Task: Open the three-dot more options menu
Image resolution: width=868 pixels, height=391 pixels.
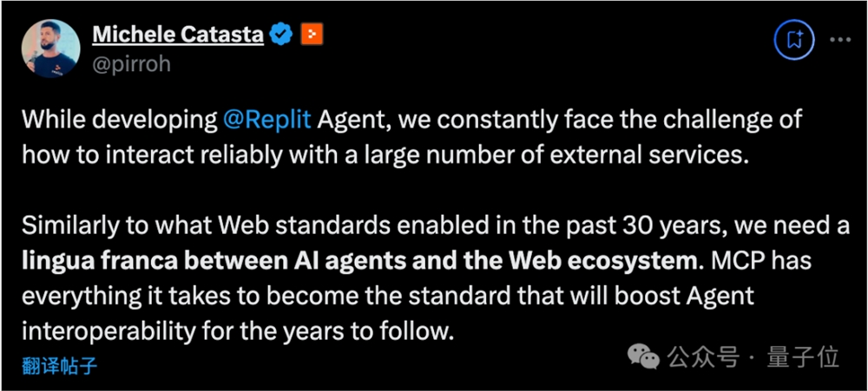Action: coord(841,39)
